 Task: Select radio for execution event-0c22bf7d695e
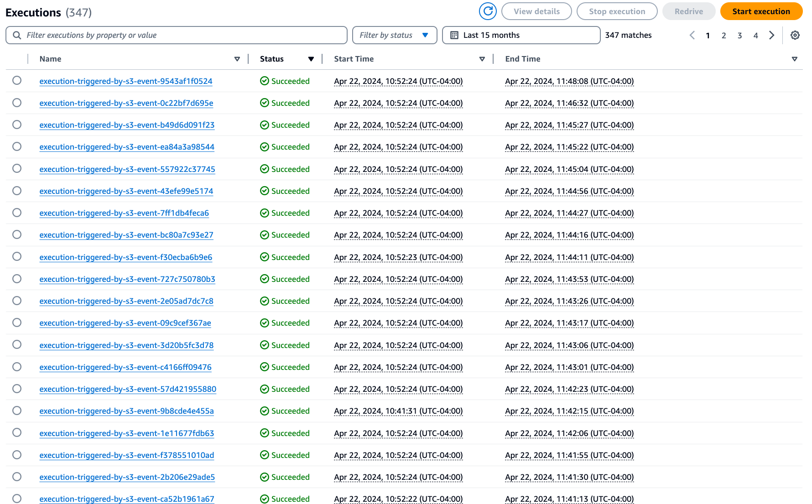click(x=17, y=103)
